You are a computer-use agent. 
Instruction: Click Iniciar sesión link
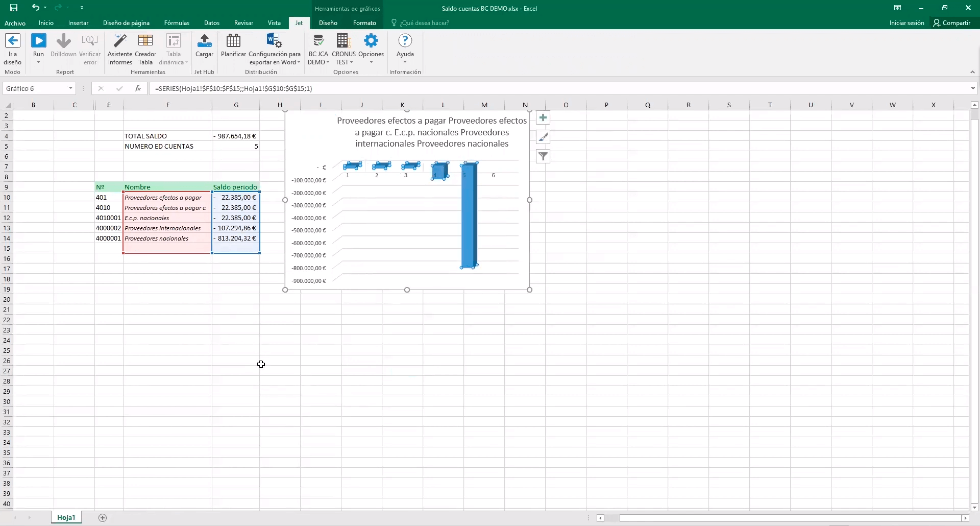(x=906, y=23)
